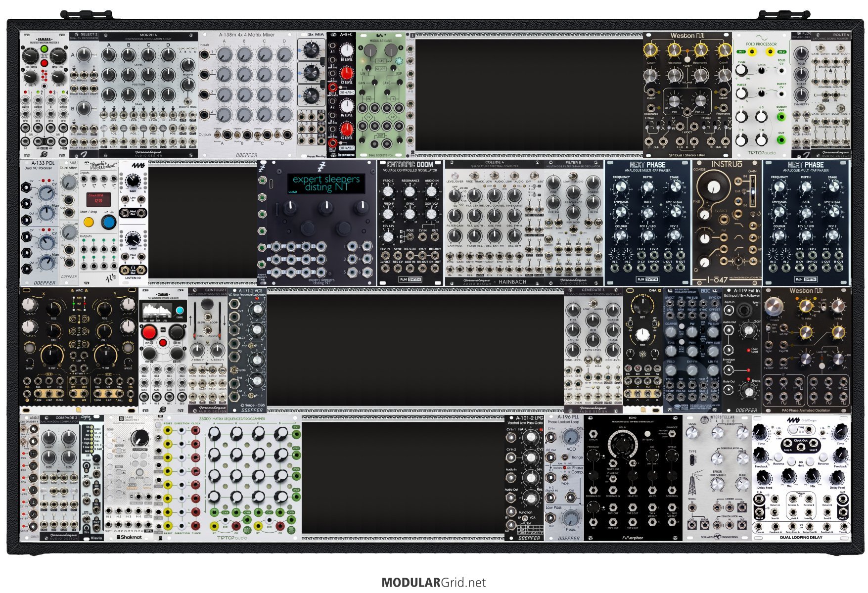The image size is (868, 593).
Task: Click the large Coarse knob on Instruo I-o47
Action: 713,187
